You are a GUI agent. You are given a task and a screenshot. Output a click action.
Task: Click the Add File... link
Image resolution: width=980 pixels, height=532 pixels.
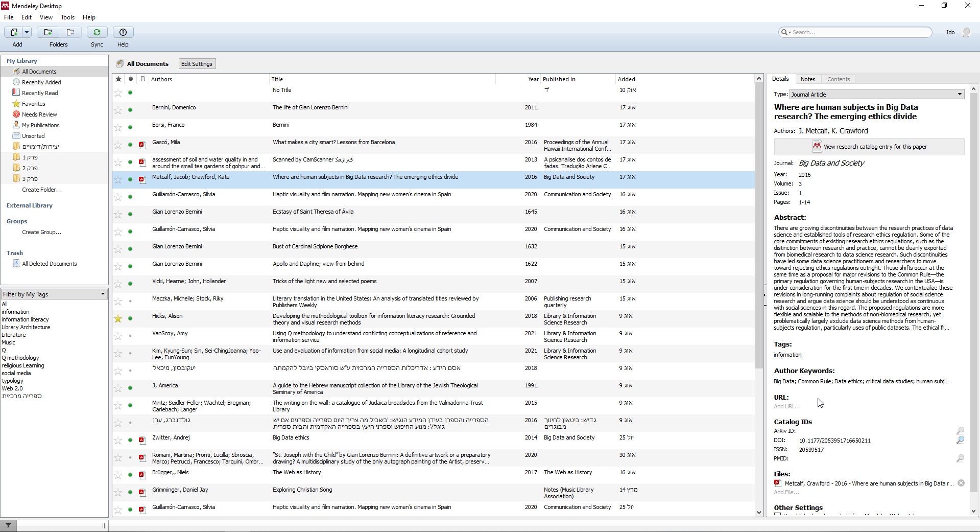point(786,493)
